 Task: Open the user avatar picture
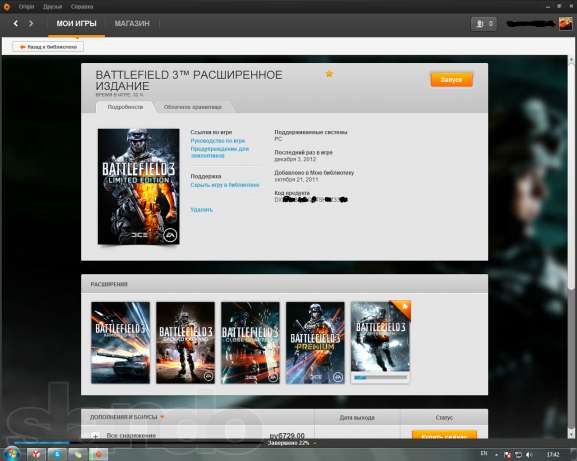click(x=566, y=24)
